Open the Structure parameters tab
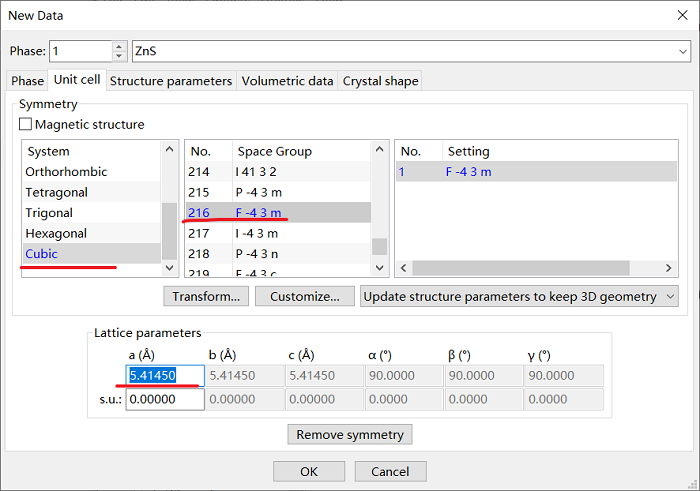 click(x=171, y=81)
